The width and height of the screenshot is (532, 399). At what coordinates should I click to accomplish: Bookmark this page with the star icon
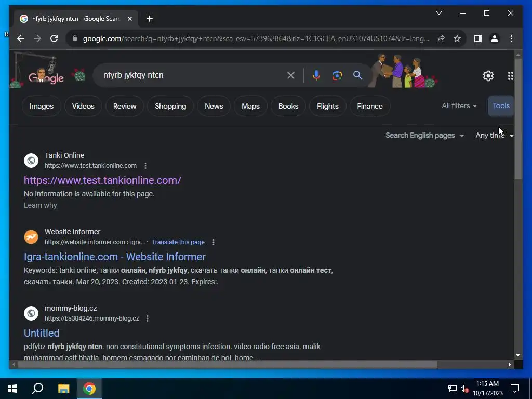457,38
